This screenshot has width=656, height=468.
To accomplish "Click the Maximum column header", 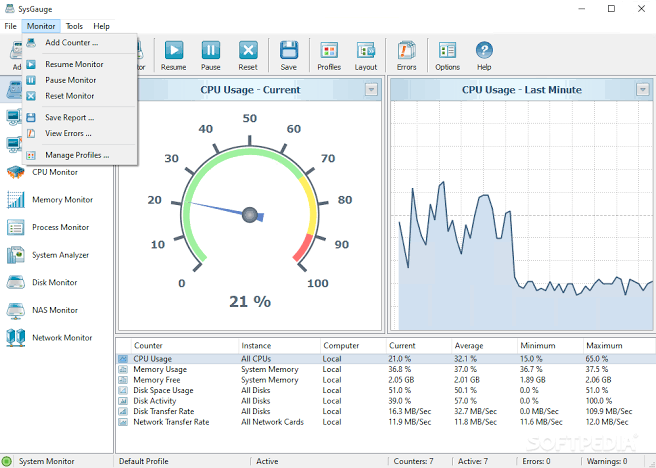I will point(619,345).
